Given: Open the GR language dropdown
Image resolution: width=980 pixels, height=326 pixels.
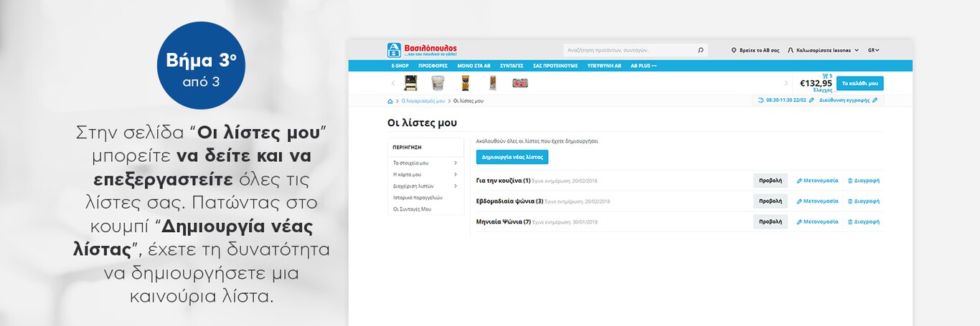Looking at the screenshot, I should pyautogui.click(x=873, y=50).
